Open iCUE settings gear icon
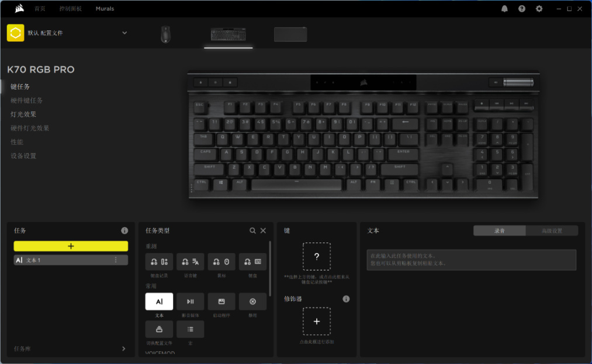Screen dimensions: 592x364 539,9
